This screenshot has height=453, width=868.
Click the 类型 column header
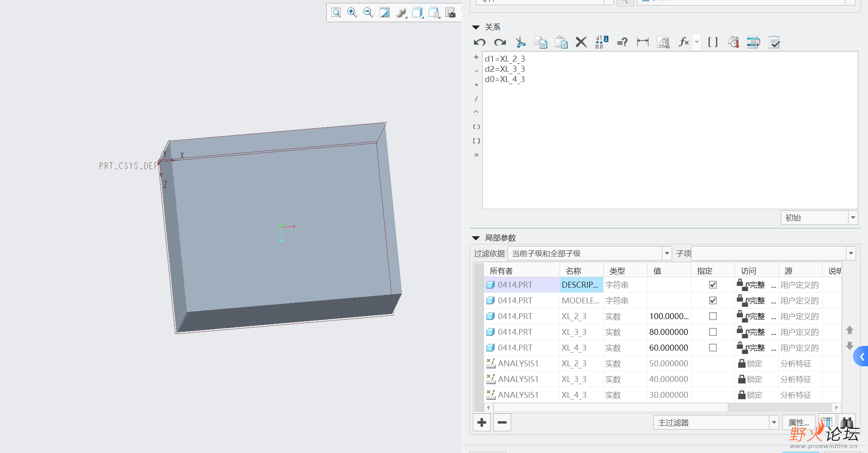[625, 271]
